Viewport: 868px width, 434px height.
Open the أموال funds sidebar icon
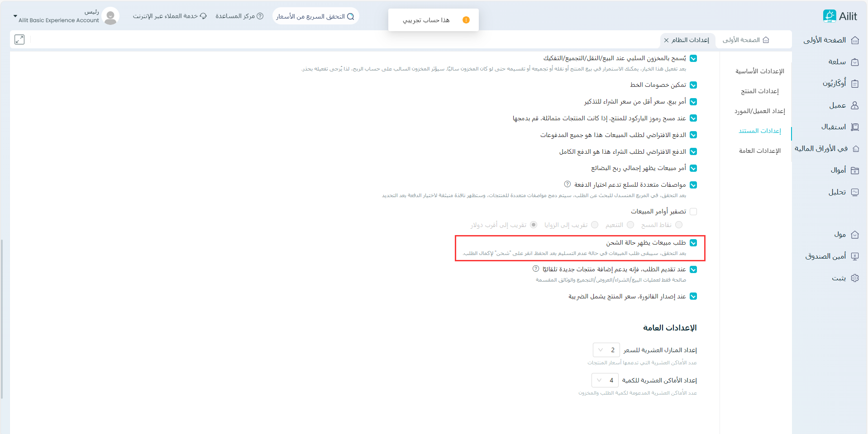pos(855,170)
